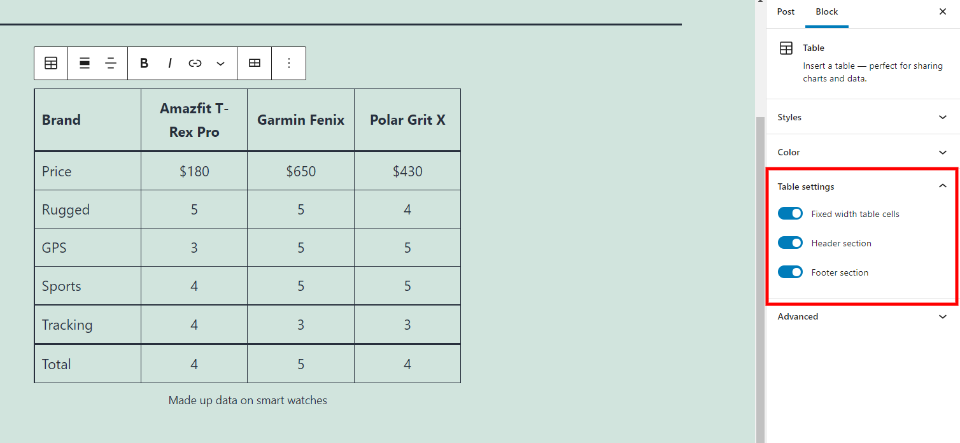Click the table caption text
Screen dimensions: 960x443
(x=247, y=400)
